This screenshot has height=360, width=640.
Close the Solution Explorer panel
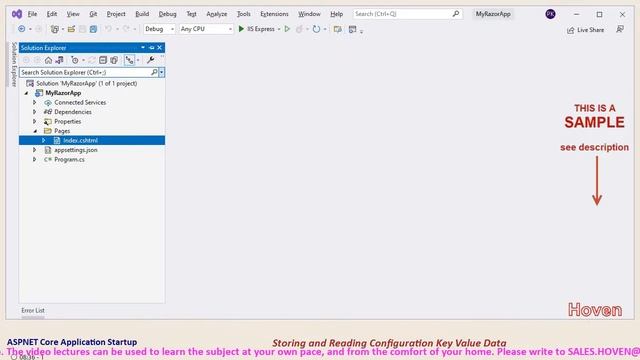tap(160, 48)
